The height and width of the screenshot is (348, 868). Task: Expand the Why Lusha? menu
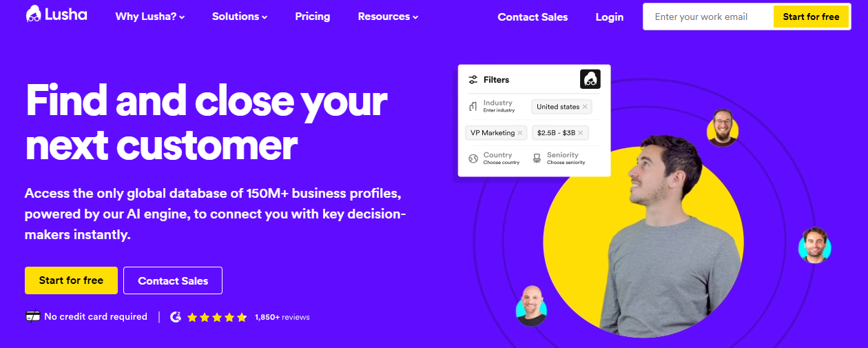pos(150,17)
